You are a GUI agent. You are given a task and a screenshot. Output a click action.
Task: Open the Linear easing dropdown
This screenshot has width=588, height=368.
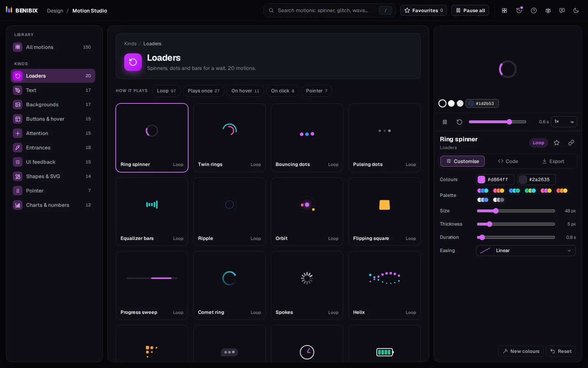tap(526, 251)
